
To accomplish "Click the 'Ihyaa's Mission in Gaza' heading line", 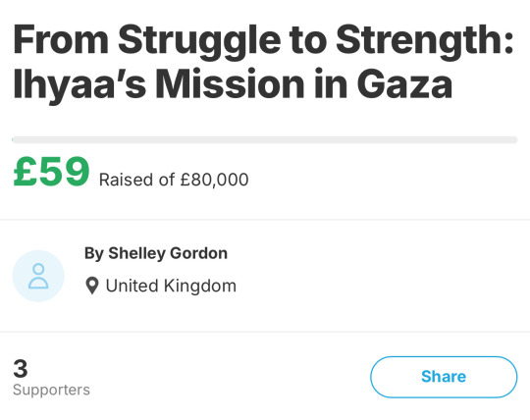I will pos(233,83).
